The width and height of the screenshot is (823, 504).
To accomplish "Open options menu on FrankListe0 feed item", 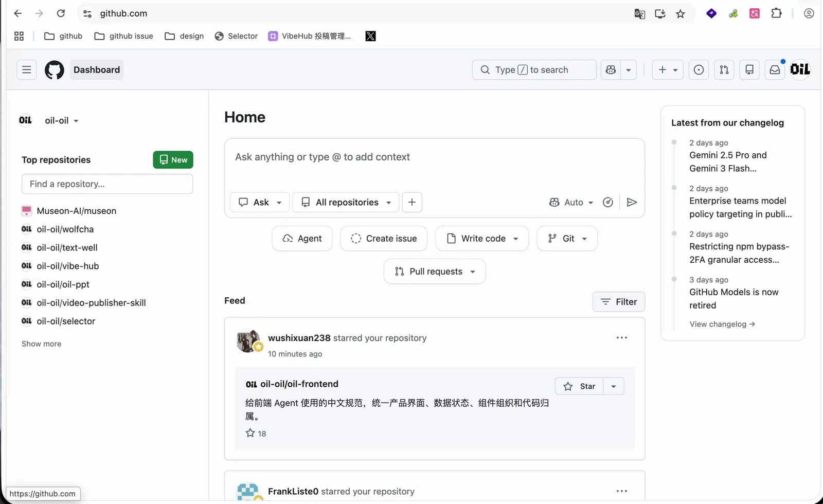I will [622, 491].
